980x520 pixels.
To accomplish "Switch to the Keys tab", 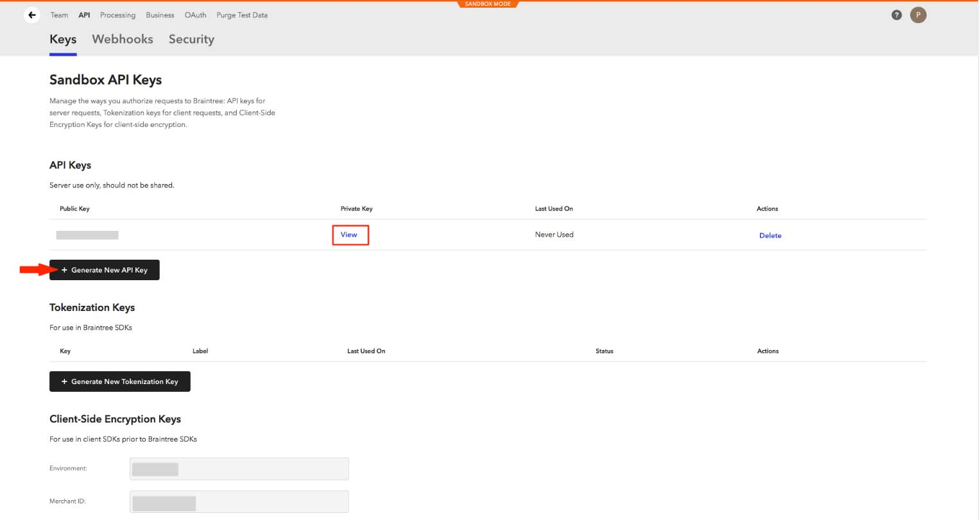I will point(63,39).
